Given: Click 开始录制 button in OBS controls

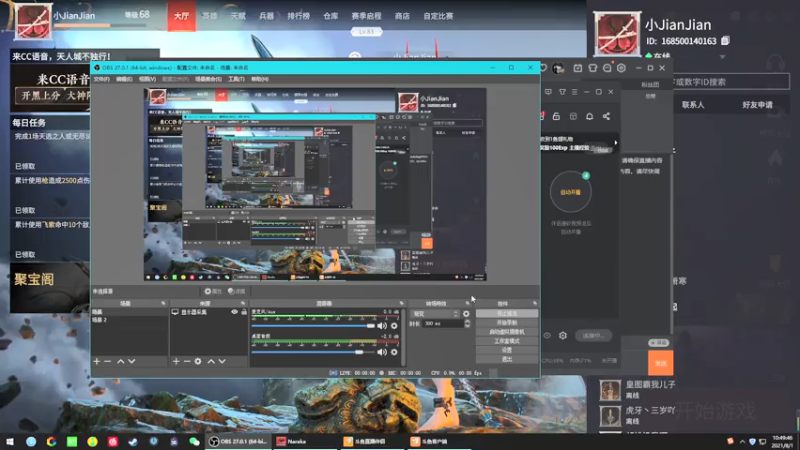Looking at the screenshot, I should tap(507, 322).
